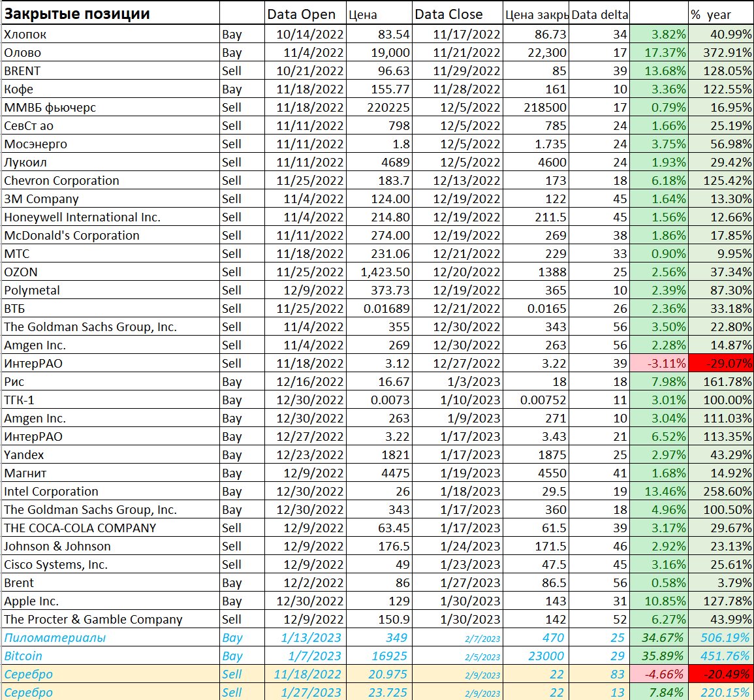Click the 'СевСт ао' cell

[x=110, y=125]
